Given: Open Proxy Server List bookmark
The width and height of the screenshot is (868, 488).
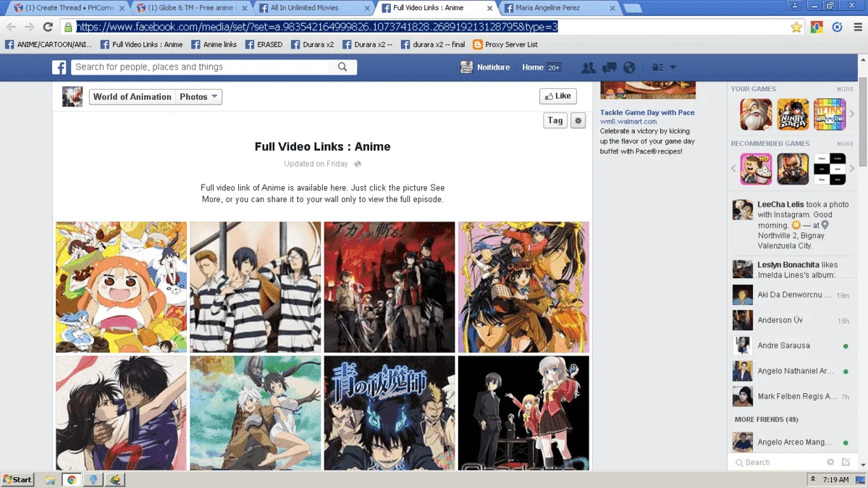Looking at the screenshot, I should 505,44.
